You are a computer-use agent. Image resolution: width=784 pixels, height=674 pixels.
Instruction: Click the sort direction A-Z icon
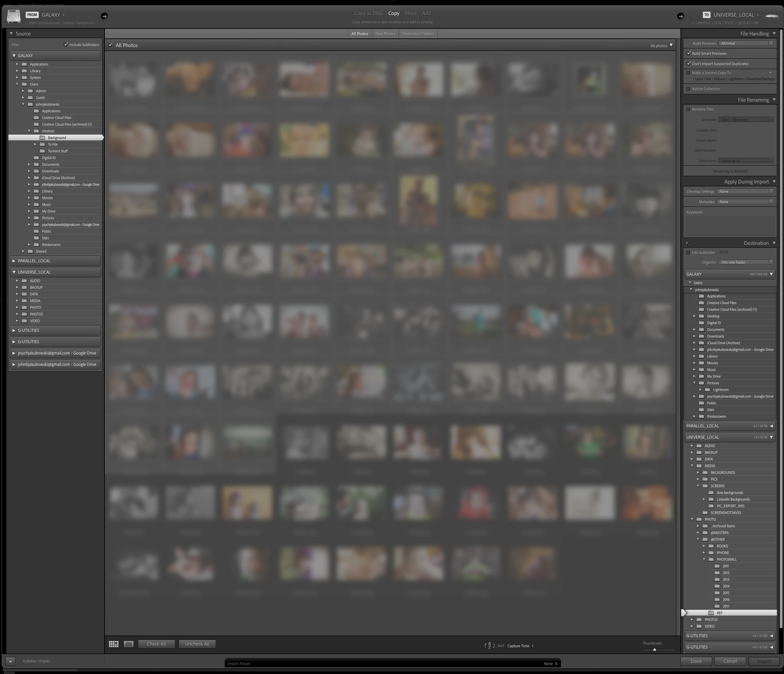pyautogui.click(x=489, y=646)
